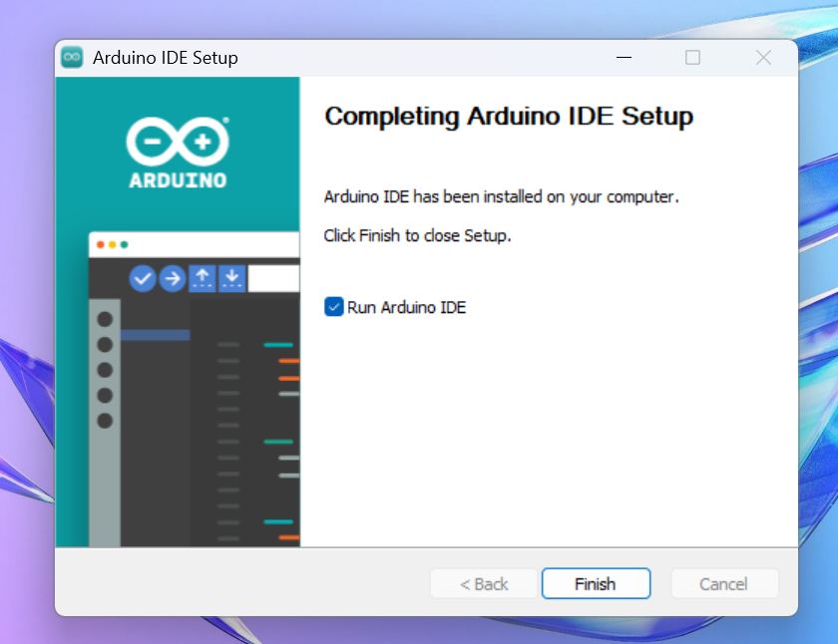Viewport: 838px width, 644px height.
Task: Close the Arduino IDE Setup window
Action: pos(763,57)
